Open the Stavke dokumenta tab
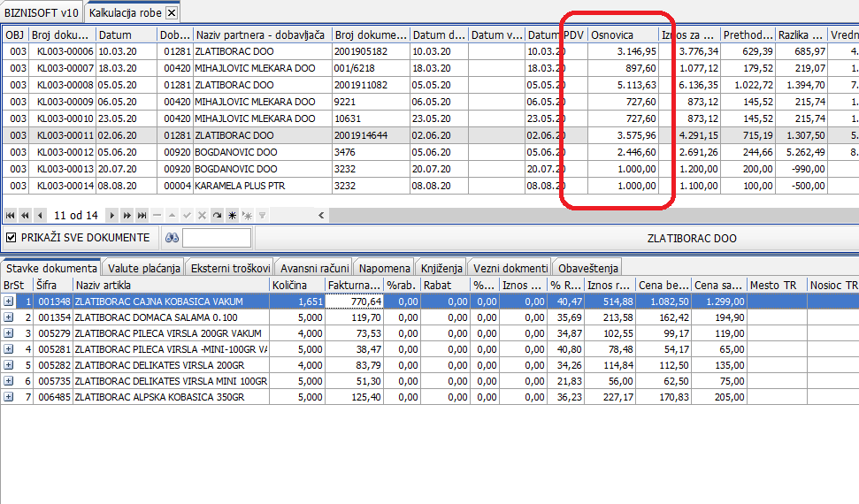 click(51, 268)
